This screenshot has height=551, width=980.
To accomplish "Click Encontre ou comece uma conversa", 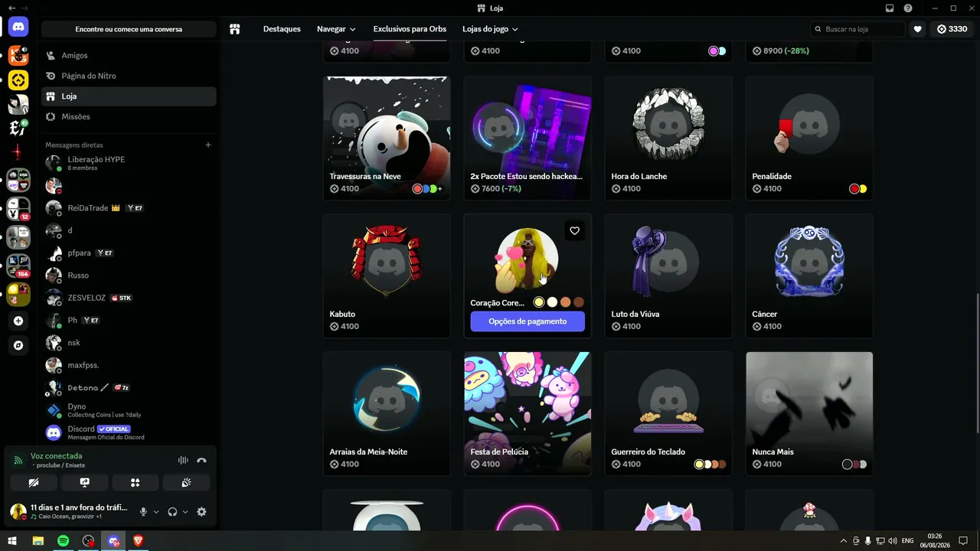I will (x=129, y=29).
